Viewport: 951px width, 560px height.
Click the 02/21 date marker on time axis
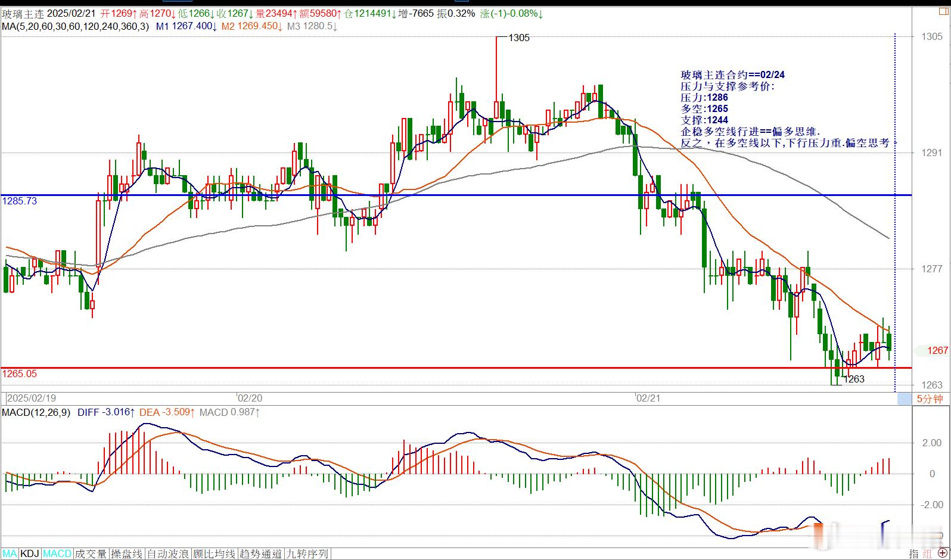(648, 398)
